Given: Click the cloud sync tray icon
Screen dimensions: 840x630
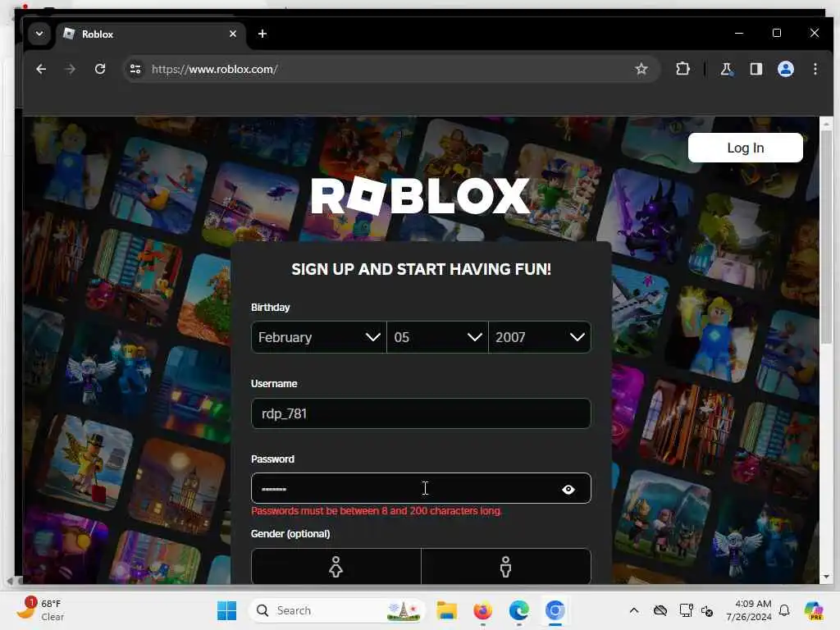Looking at the screenshot, I should coord(660,610).
